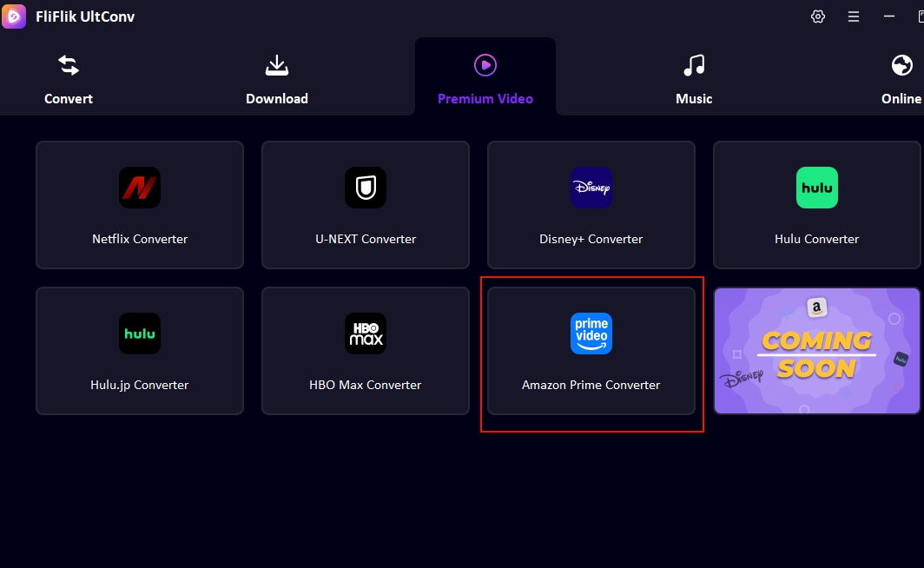The height and width of the screenshot is (568, 924).
Task: Click the Online globe icon
Action: coord(901,64)
